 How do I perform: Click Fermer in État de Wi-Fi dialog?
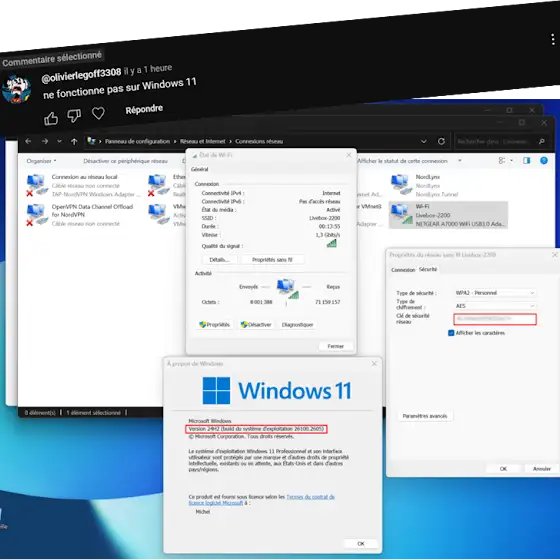pos(336,346)
